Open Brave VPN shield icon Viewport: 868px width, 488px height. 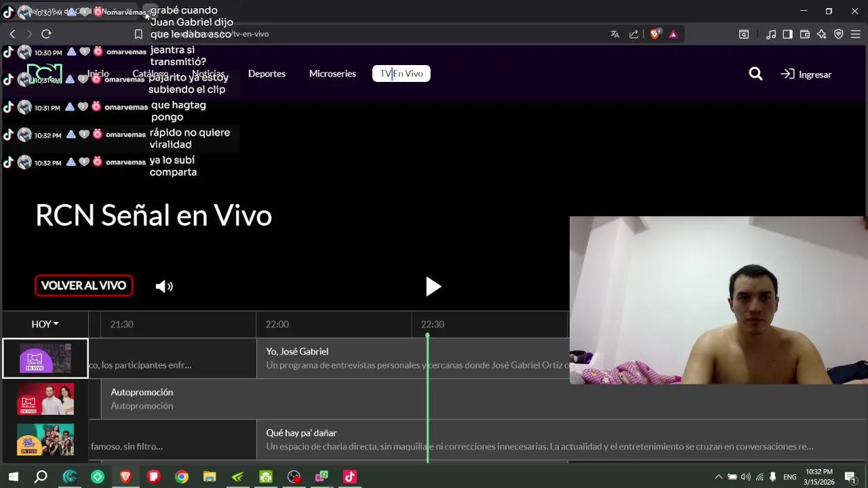tap(839, 34)
